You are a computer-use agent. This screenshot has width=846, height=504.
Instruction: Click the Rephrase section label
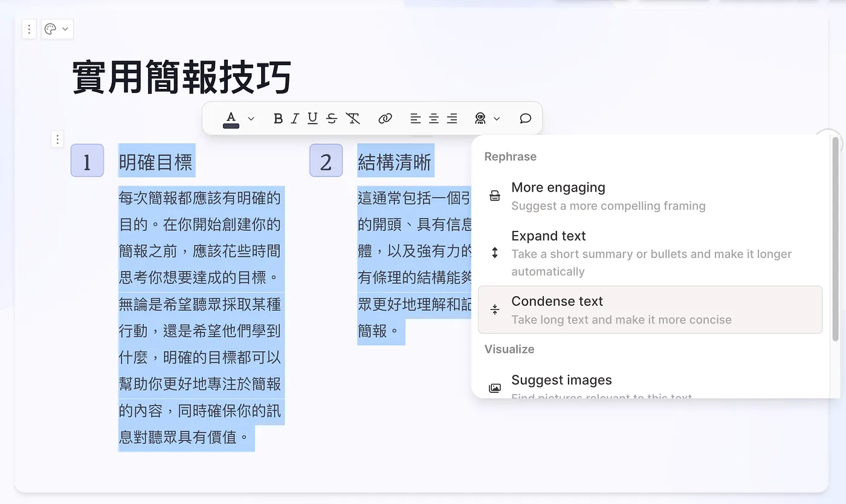pos(511,157)
